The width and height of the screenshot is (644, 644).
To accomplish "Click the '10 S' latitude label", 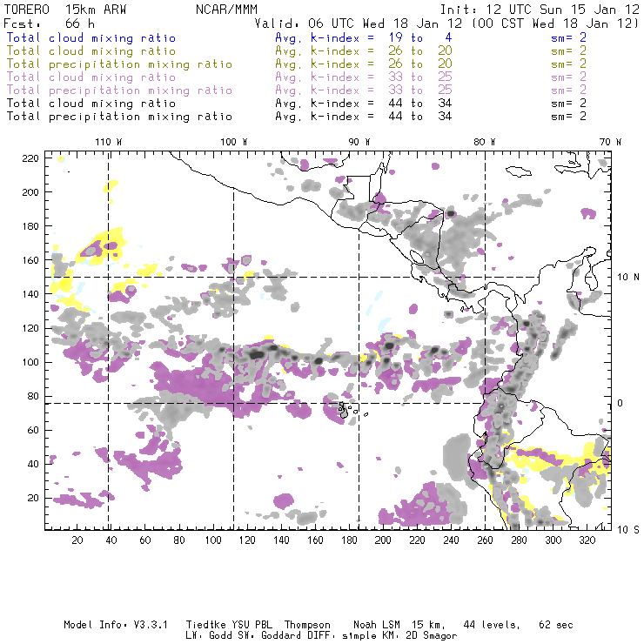I will pos(628,529).
